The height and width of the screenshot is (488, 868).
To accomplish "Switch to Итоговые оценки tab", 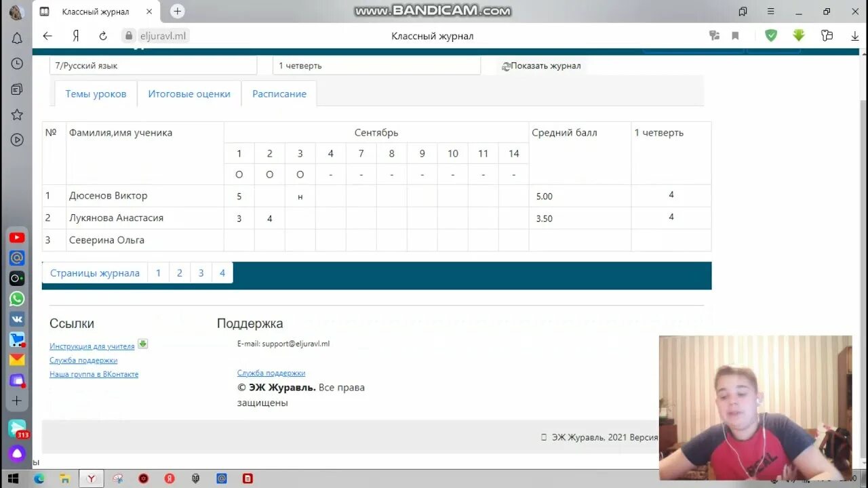I will tap(189, 94).
